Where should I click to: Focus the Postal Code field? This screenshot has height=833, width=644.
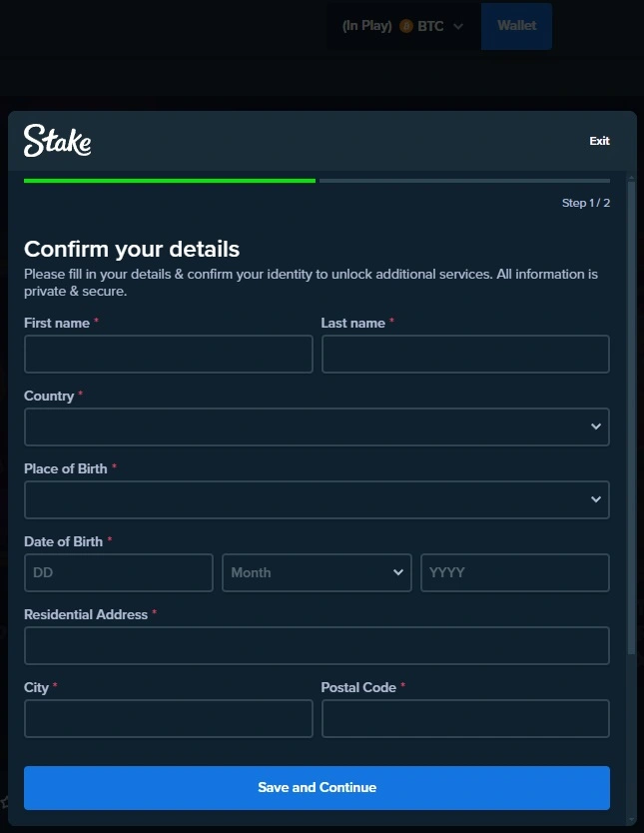coord(465,718)
